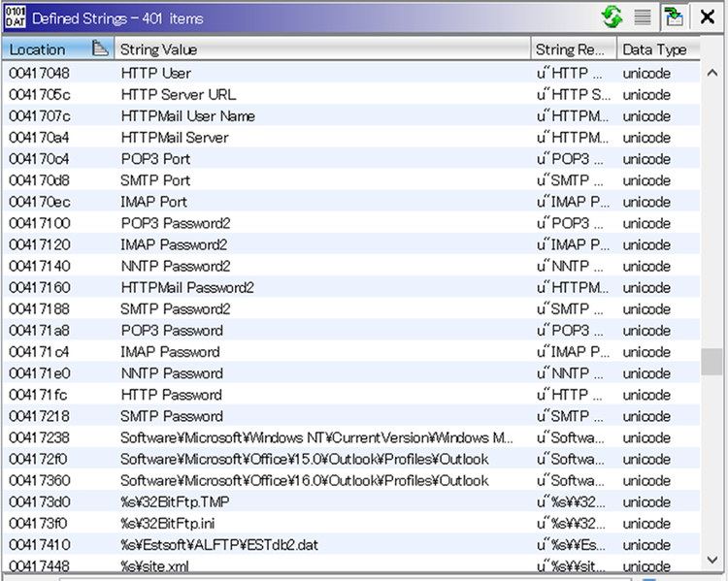Click the location address 004170a4

(39, 138)
